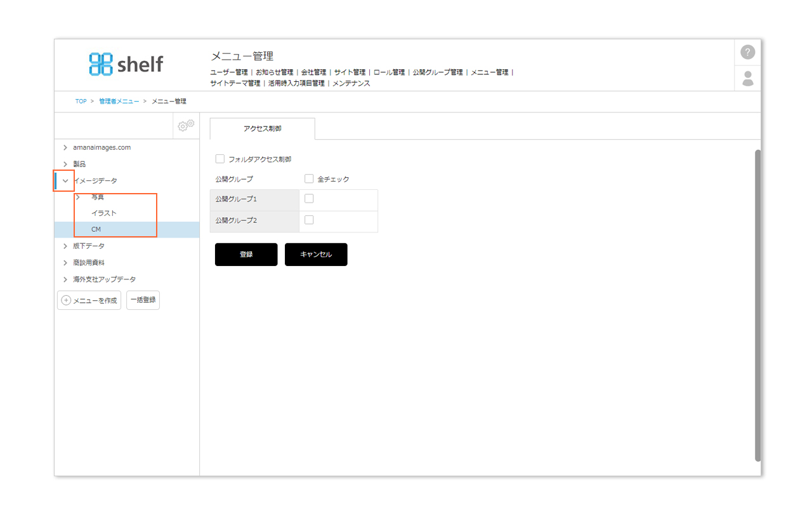Open メンテナンス menu
812x508 pixels.
click(x=351, y=83)
